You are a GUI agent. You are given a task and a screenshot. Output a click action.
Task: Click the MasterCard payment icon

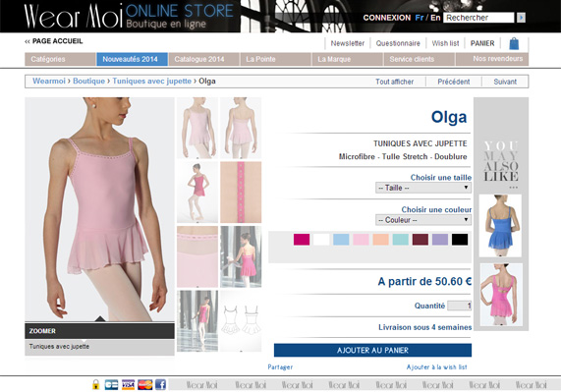(144, 384)
